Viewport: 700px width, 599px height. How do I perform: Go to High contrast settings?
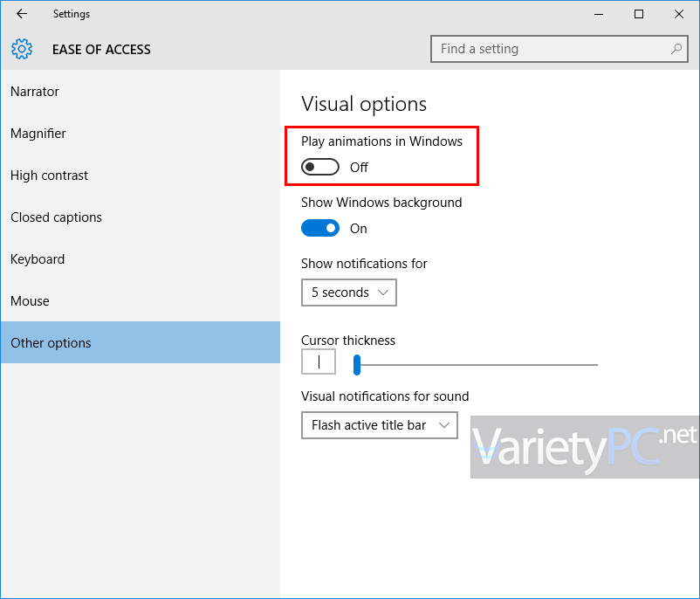click(x=49, y=176)
